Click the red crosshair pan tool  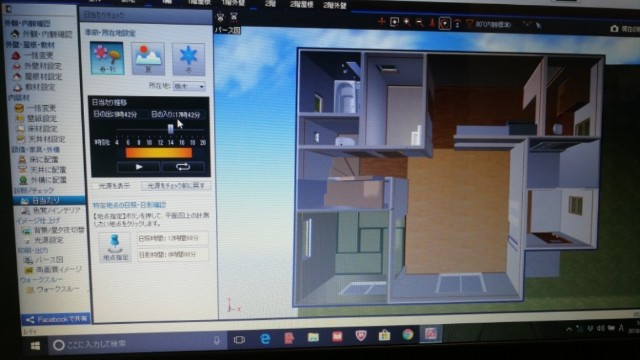click(382, 21)
